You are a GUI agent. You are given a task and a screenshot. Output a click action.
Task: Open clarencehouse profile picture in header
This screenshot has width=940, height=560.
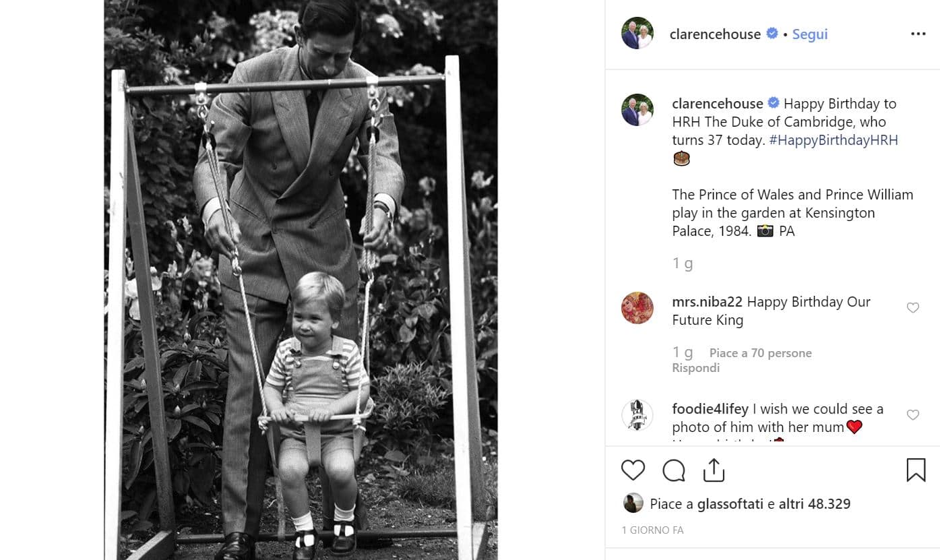point(637,34)
